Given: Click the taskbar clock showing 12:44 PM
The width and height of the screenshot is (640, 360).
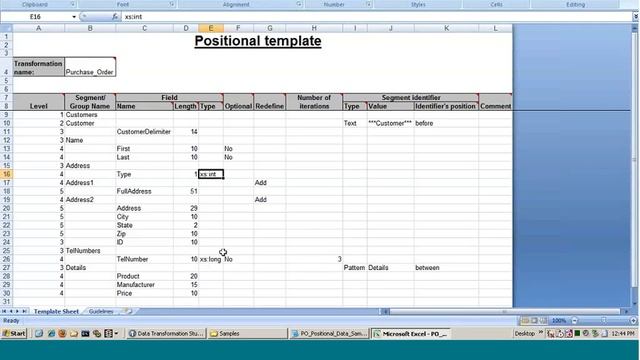Looking at the screenshot, I should coord(623,333).
